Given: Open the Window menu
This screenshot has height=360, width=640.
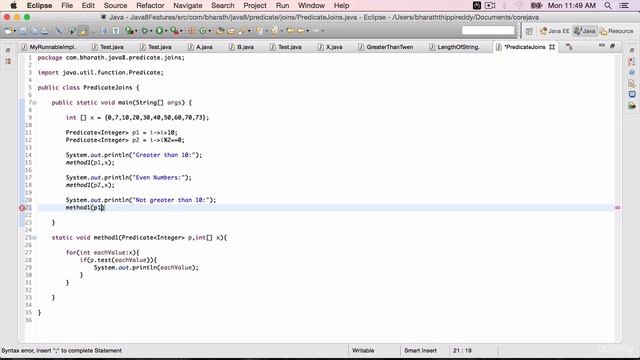Looking at the screenshot, I should coord(311,5).
